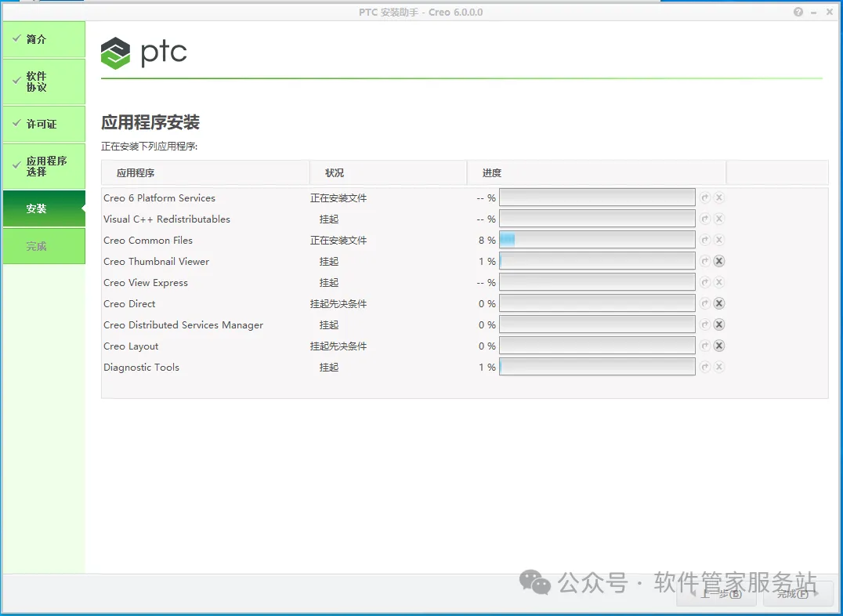Image resolution: width=843 pixels, height=616 pixels.
Task: Select the Creo Common Files row name
Action: coord(148,240)
